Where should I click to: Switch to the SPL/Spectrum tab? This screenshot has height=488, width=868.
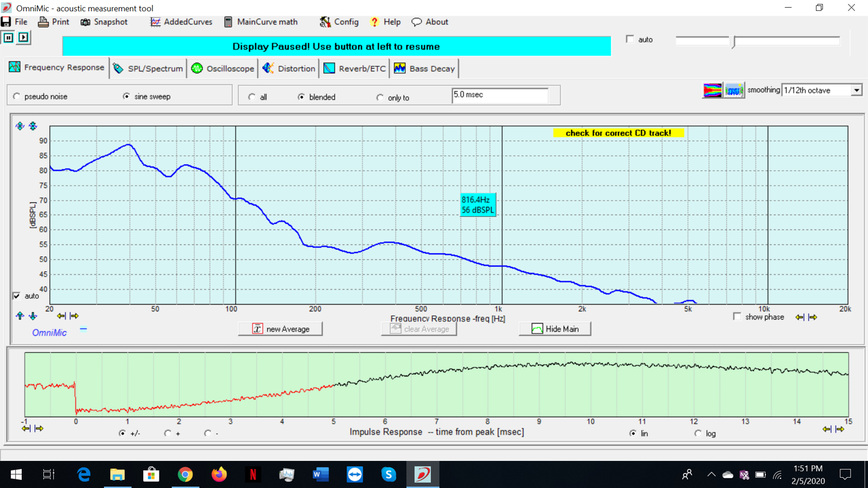(x=148, y=68)
